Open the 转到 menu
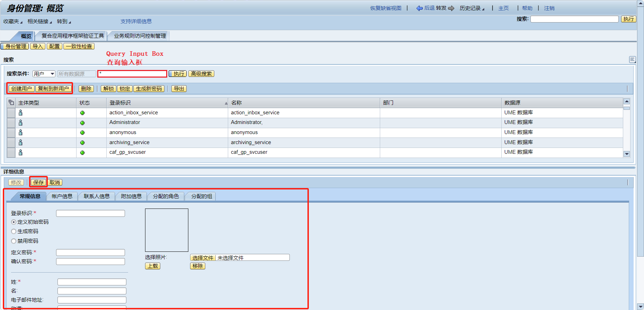Screen dimensions: 644x310 [x=64, y=21]
